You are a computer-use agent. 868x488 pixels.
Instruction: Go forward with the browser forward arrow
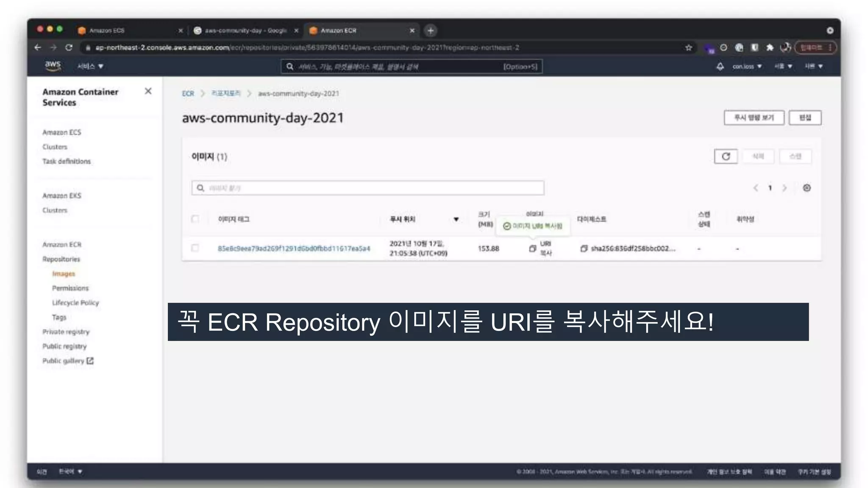[53, 47]
